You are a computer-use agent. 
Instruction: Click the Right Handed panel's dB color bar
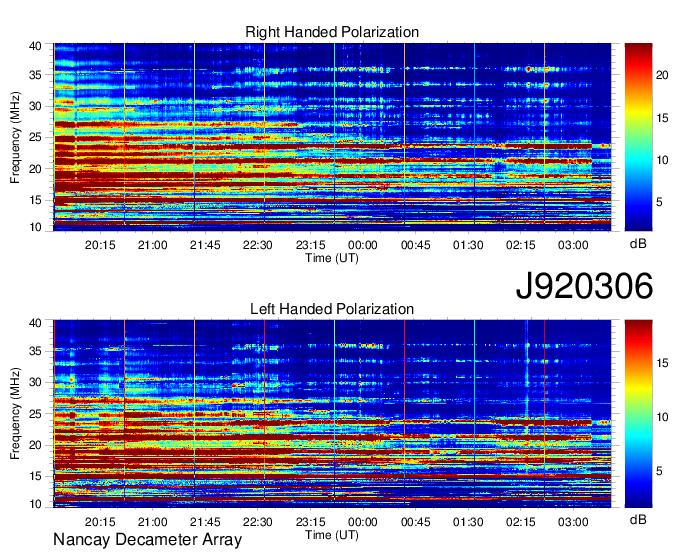coord(638,137)
